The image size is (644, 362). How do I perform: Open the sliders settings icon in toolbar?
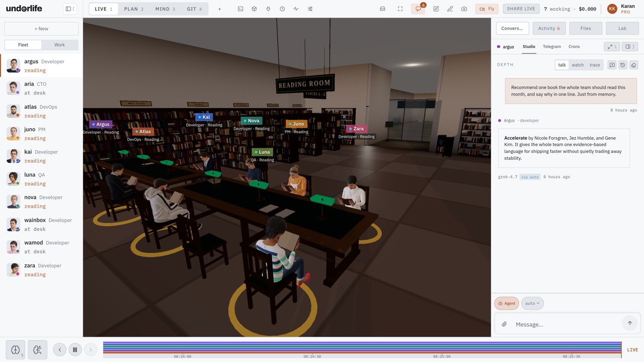(x=310, y=9)
